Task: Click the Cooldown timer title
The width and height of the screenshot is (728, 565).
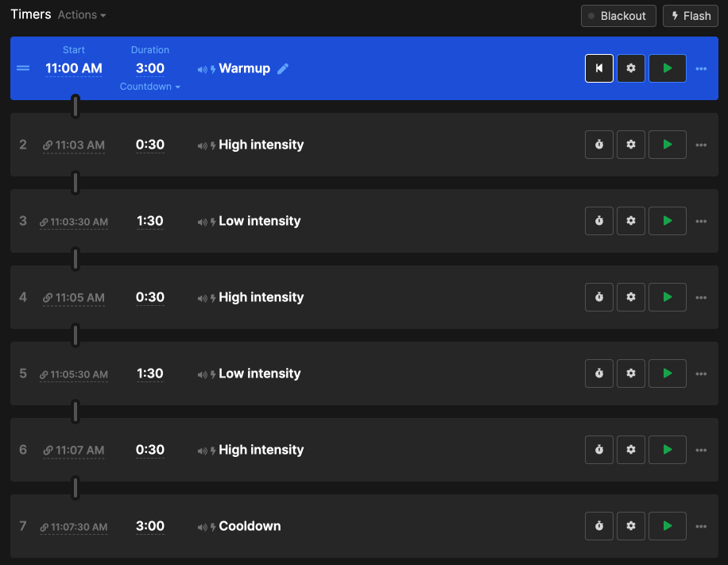Action: 250,526
